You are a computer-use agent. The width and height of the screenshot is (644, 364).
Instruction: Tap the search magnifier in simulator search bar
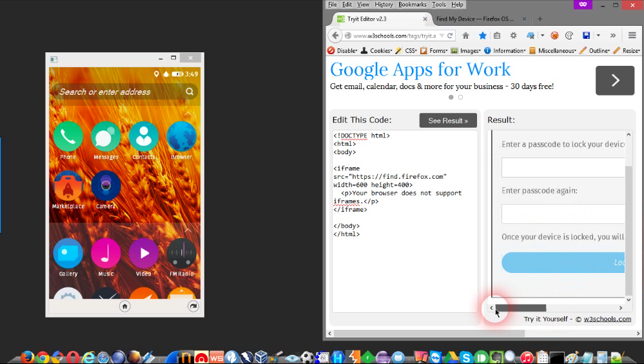pyautogui.click(x=190, y=91)
